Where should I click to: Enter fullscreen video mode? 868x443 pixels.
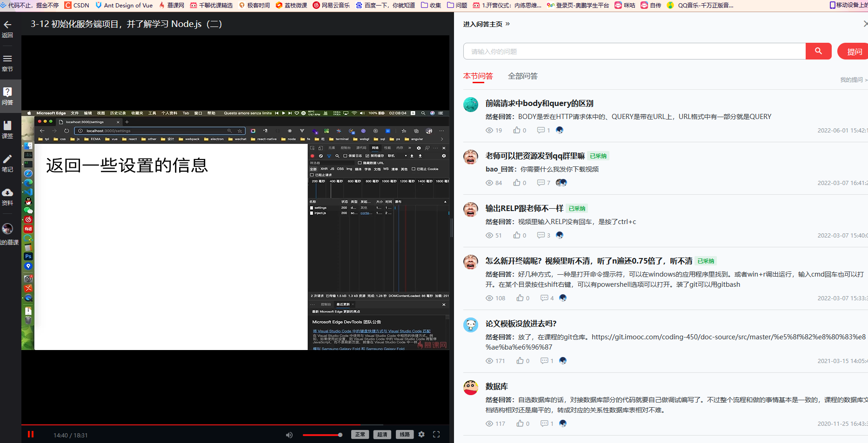click(436, 434)
